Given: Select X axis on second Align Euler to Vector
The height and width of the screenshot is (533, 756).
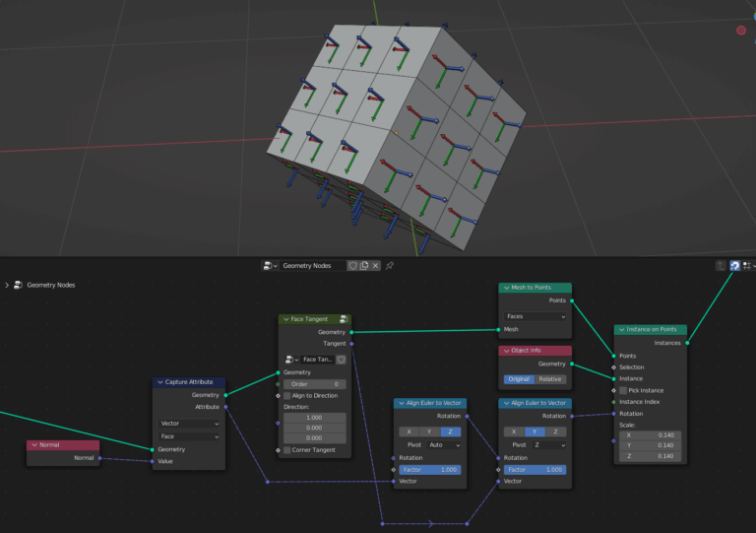Looking at the screenshot, I should tap(514, 433).
